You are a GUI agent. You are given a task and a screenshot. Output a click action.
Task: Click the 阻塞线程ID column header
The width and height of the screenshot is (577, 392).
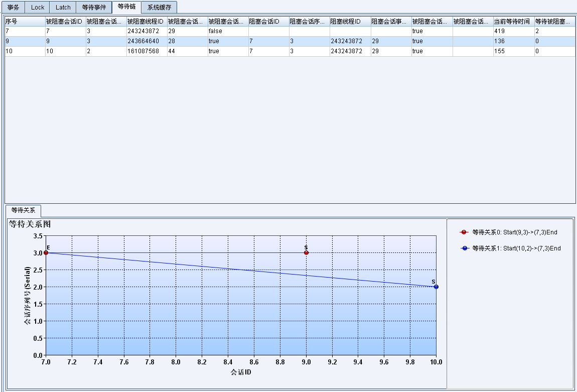tap(350, 21)
